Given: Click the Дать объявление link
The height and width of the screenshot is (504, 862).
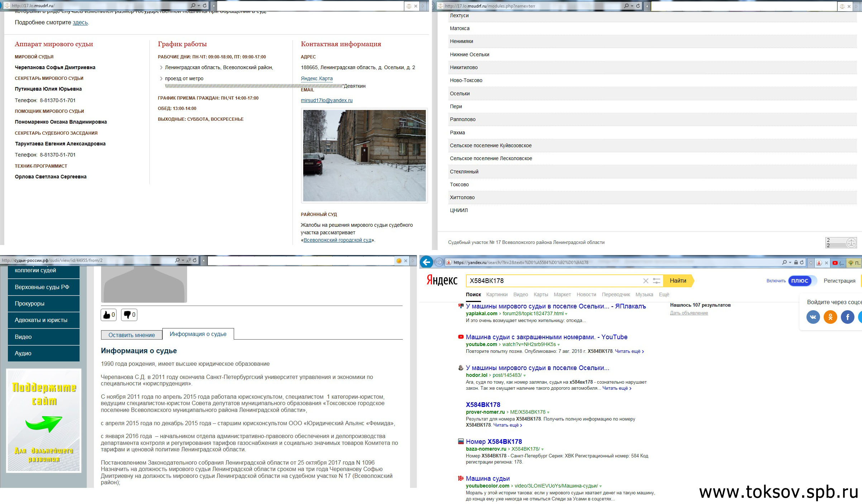Looking at the screenshot, I should click(x=689, y=313).
